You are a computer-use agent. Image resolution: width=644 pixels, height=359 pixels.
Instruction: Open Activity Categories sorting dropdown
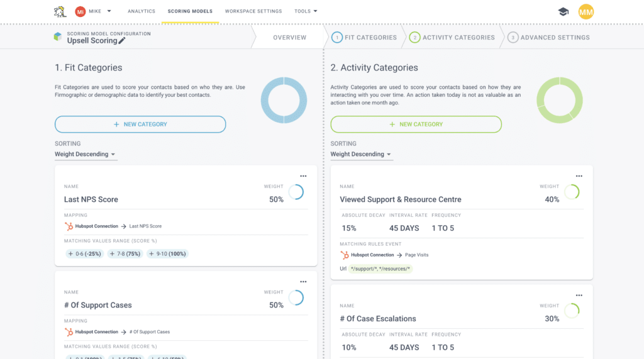[361, 155]
